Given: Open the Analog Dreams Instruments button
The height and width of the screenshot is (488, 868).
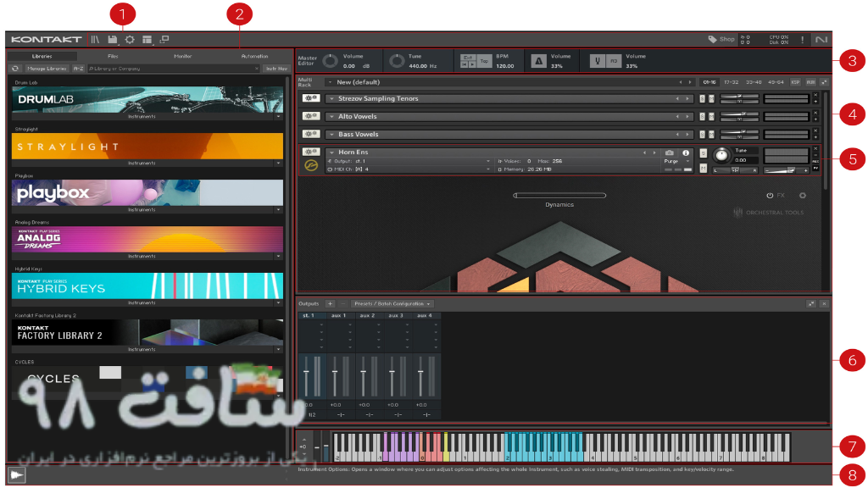Looking at the screenshot, I should (142, 256).
